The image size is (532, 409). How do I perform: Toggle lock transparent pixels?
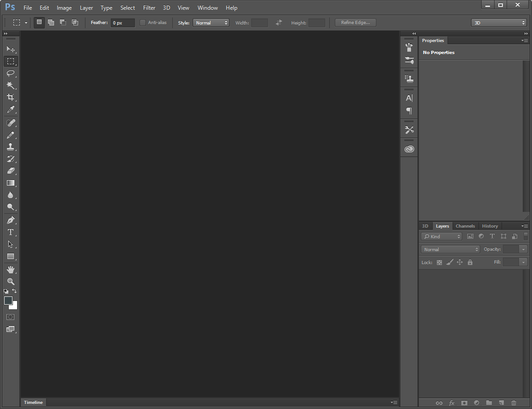pyautogui.click(x=439, y=263)
